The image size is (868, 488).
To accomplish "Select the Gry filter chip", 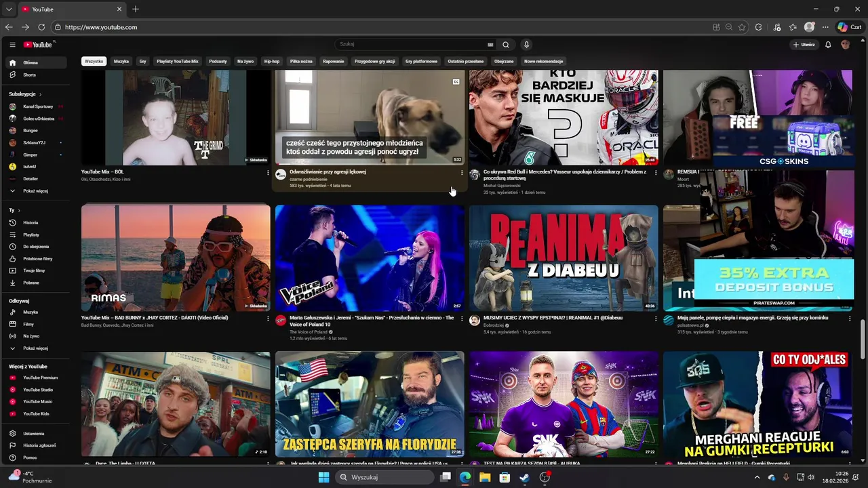I will point(143,61).
